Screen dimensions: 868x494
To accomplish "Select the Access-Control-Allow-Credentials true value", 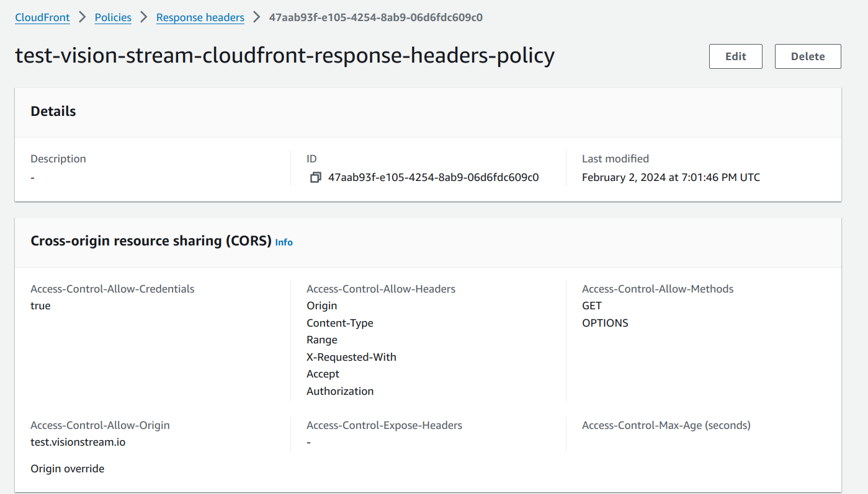I will 40,305.
